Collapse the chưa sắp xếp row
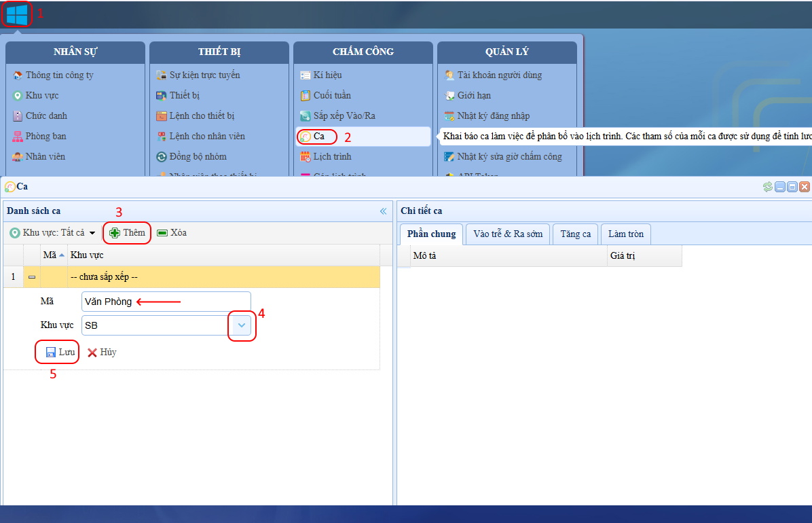812x523 pixels. (x=32, y=277)
